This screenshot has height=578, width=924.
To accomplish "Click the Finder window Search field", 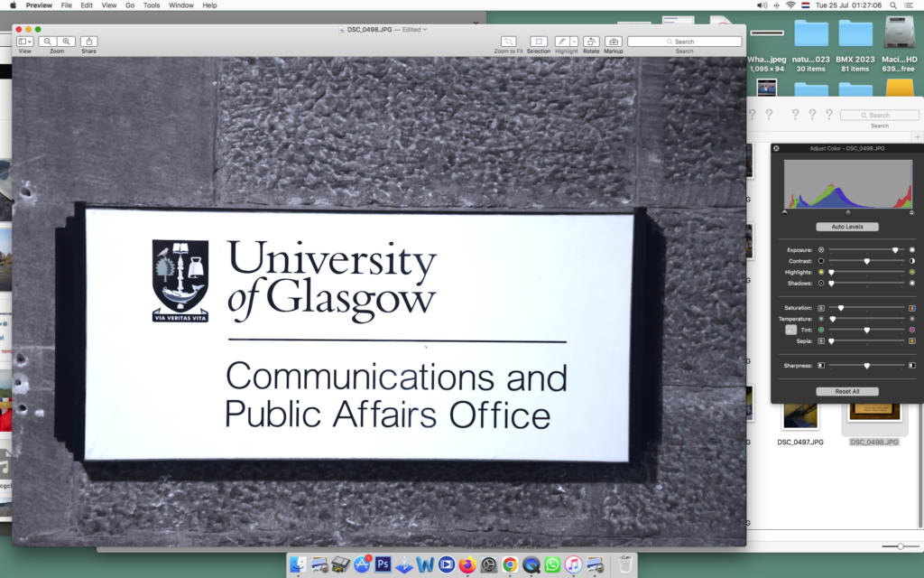I will coord(879,115).
